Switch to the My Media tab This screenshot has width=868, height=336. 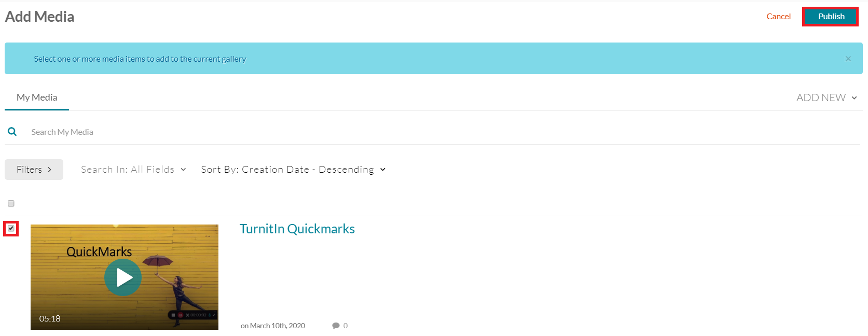[x=37, y=97]
